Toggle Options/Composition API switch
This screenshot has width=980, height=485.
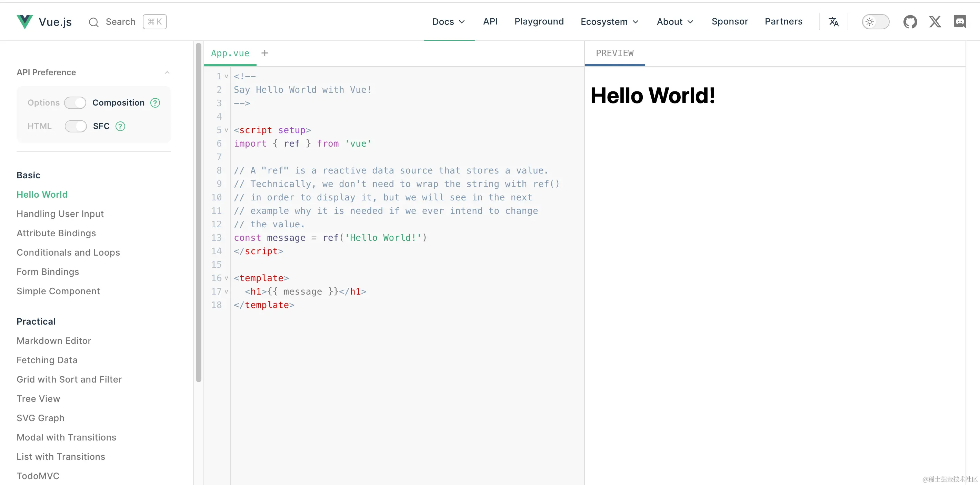tap(75, 103)
